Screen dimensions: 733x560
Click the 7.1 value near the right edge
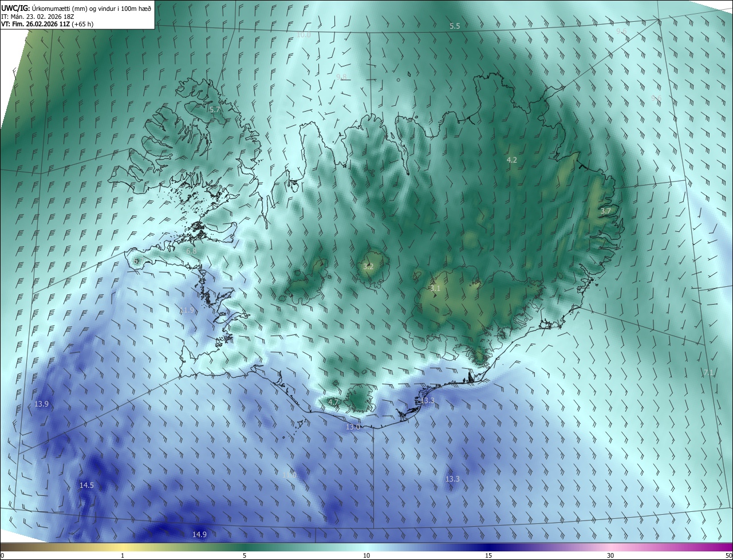coord(708,373)
